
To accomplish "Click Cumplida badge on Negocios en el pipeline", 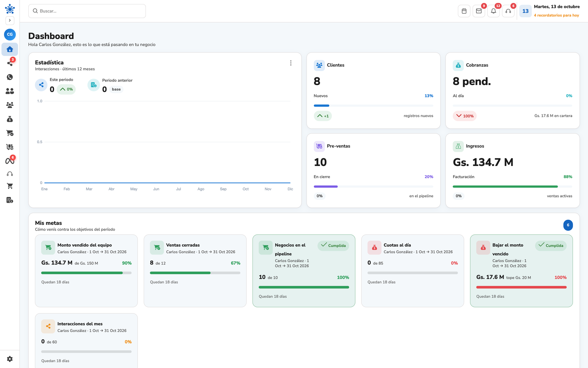I will click(333, 245).
